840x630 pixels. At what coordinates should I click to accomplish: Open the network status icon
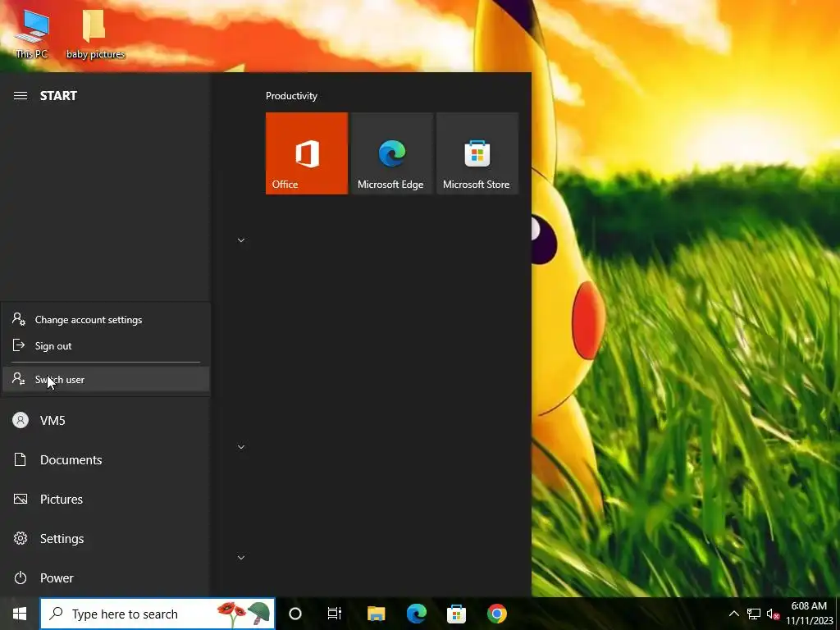point(754,614)
